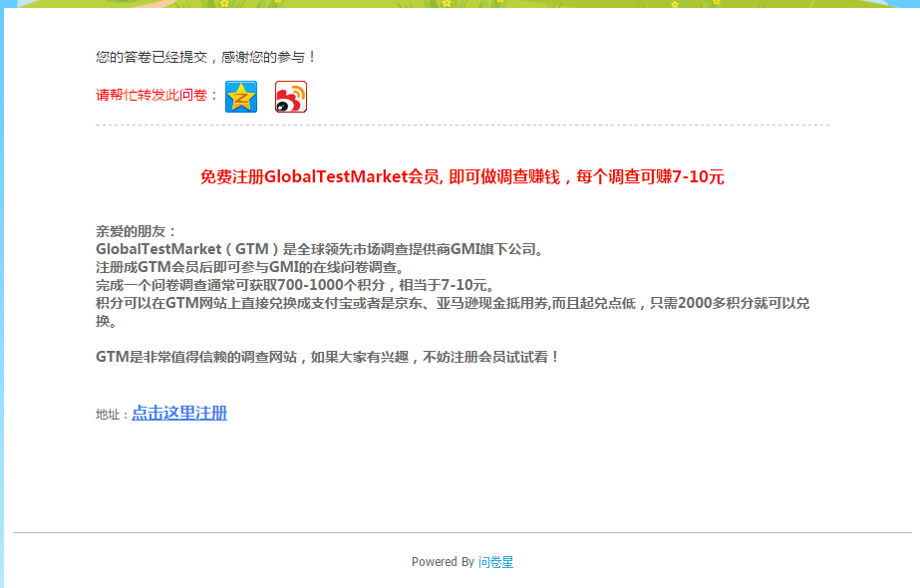The height and width of the screenshot is (588, 920).
Task: Click the line about GMI旗下公司
Action: 322,249
